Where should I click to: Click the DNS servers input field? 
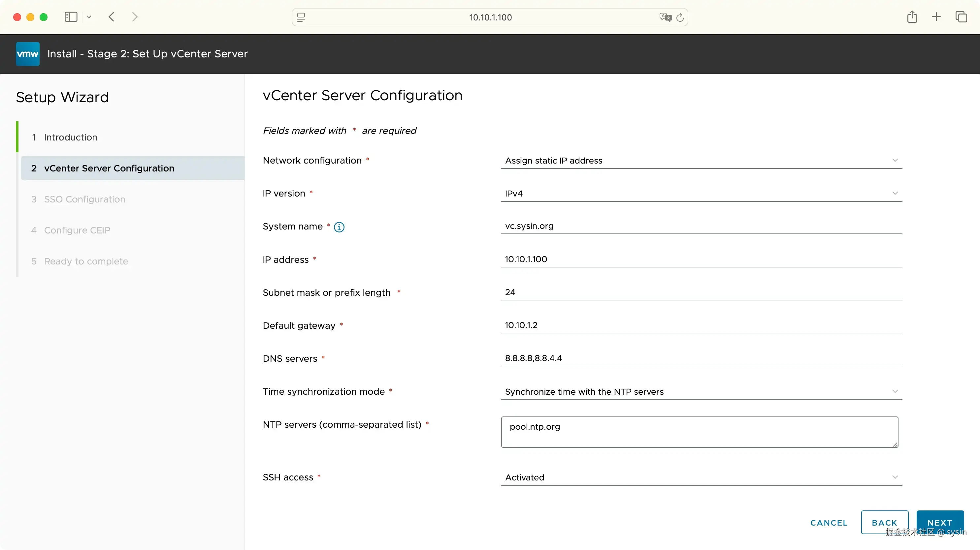pos(701,358)
